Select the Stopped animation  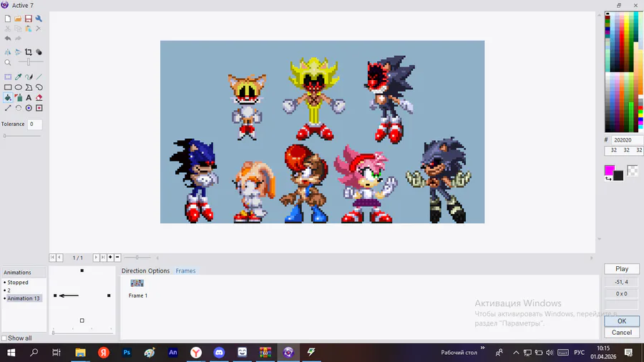(18, 283)
